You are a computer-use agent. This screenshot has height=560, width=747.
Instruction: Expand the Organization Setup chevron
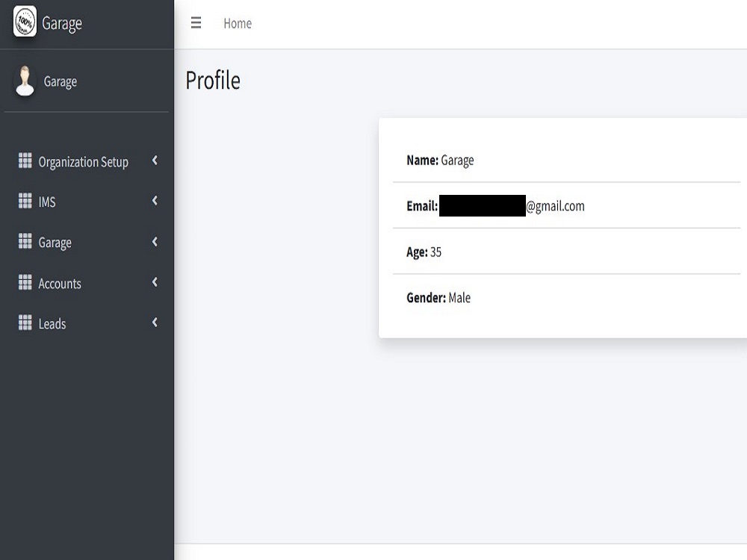point(155,161)
